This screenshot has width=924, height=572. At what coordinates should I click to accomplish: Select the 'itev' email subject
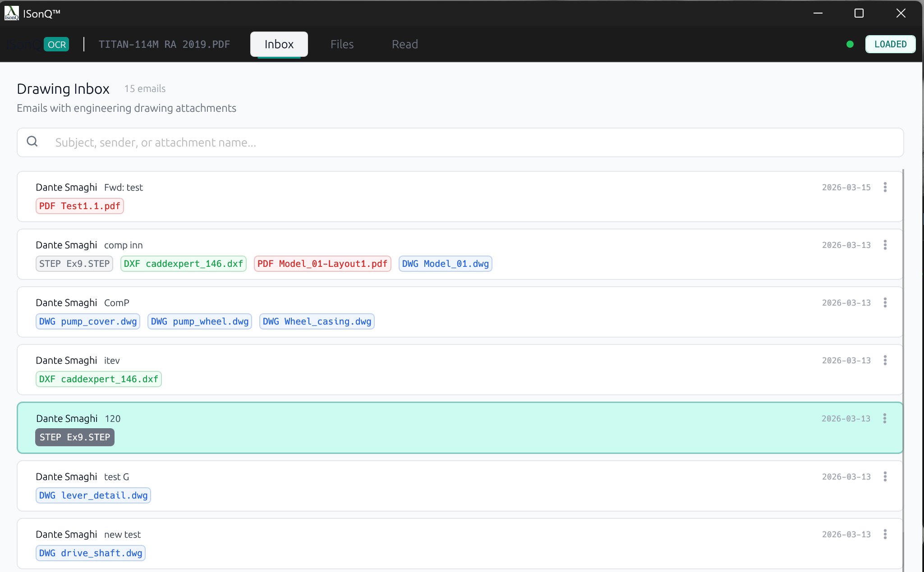click(x=112, y=360)
